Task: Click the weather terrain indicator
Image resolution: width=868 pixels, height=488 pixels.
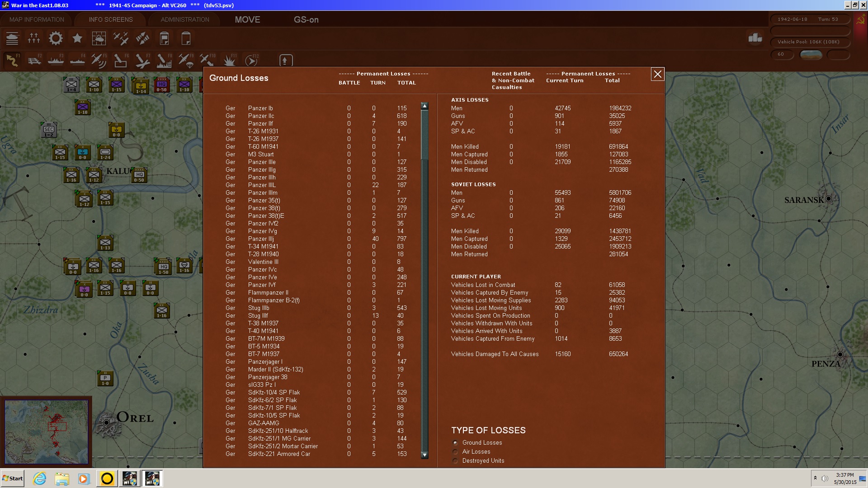Action: (811, 55)
